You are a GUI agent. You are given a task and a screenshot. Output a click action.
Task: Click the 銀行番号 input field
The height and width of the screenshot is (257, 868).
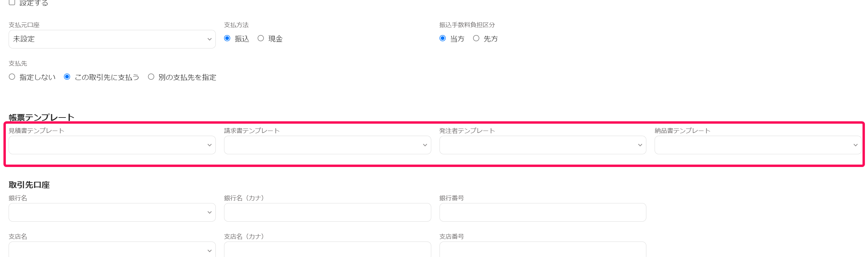(543, 212)
